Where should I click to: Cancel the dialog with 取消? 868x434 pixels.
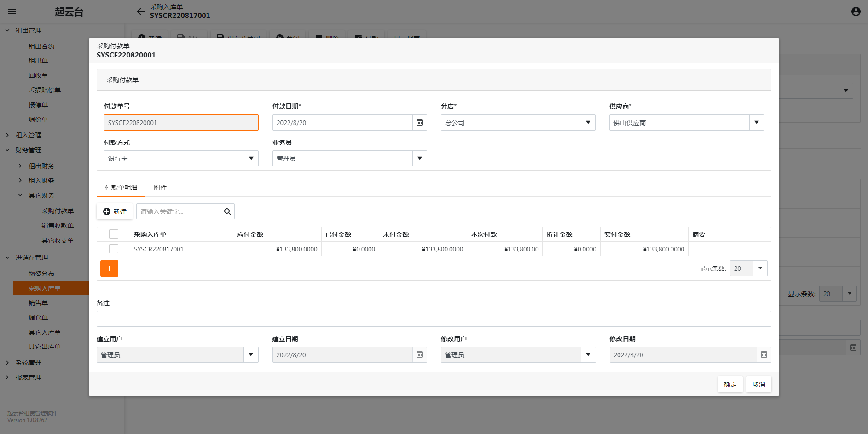click(x=759, y=384)
